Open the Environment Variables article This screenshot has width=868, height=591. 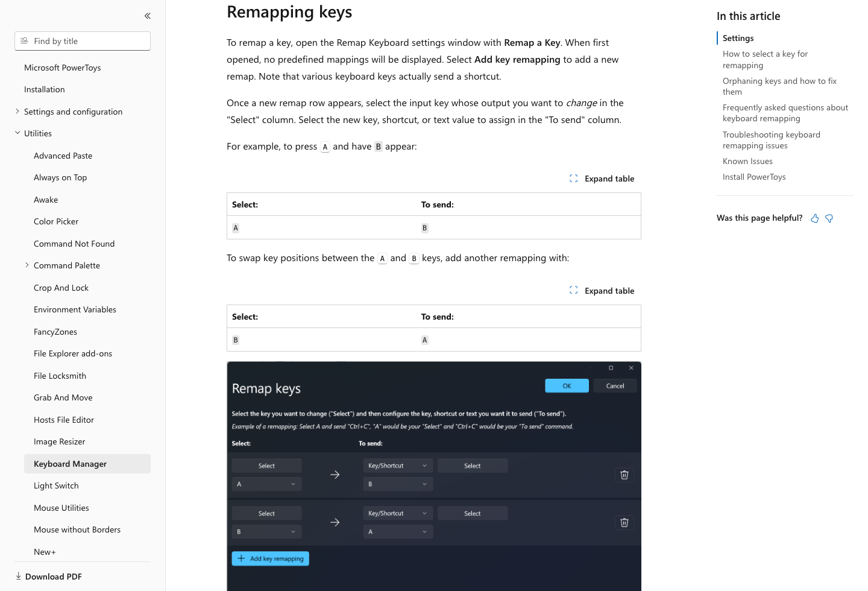[75, 309]
